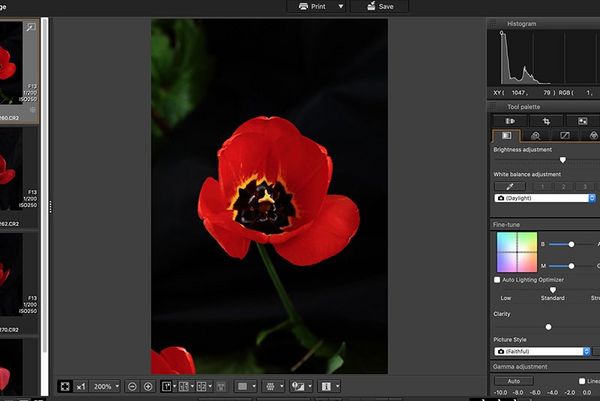Screen dimensions: 600x401
Task: Select the single image display icon
Action: (166, 386)
